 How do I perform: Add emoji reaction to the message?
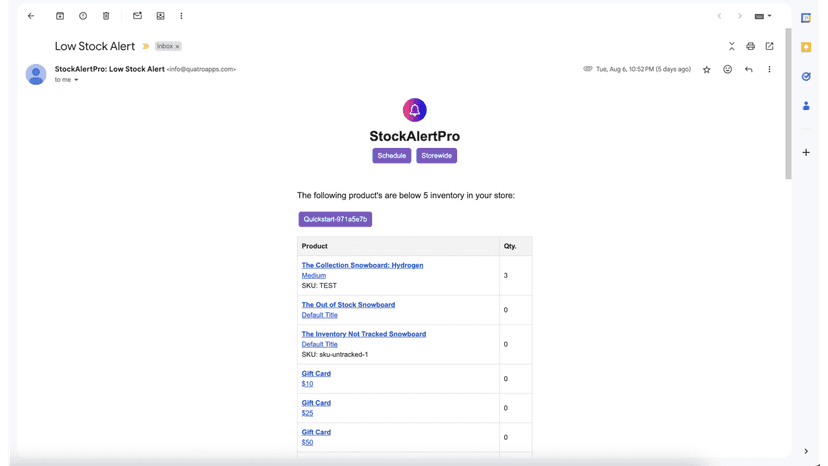[728, 69]
